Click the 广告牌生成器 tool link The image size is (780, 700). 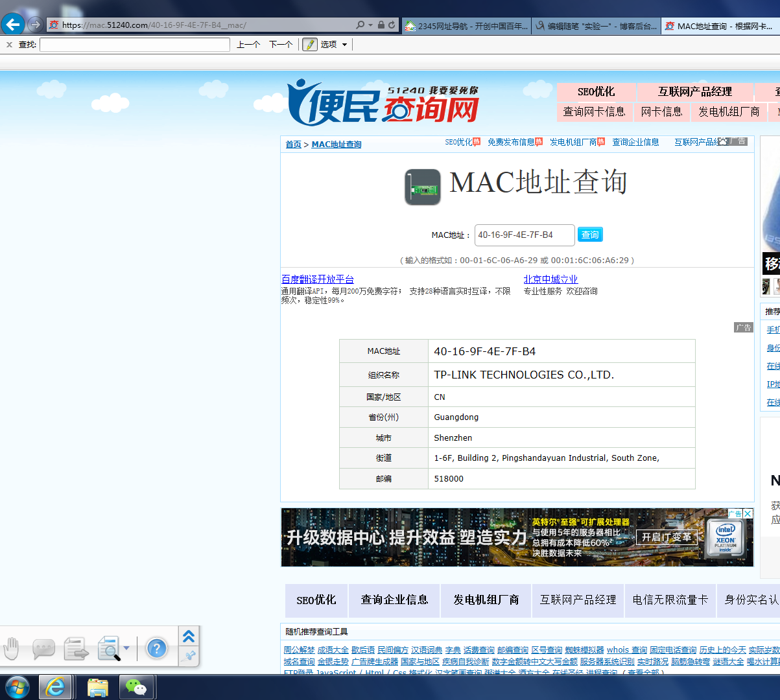(x=375, y=662)
